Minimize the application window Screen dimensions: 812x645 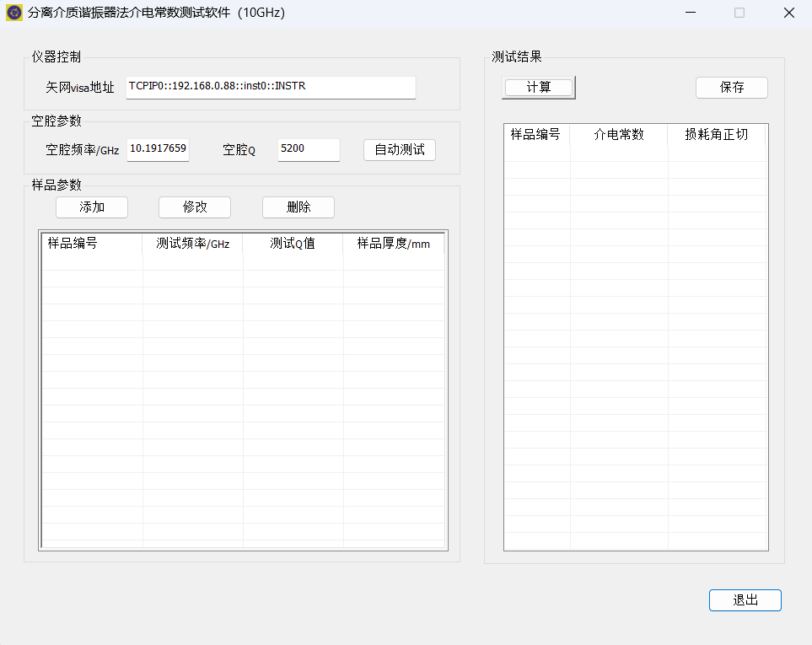pos(691,13)
